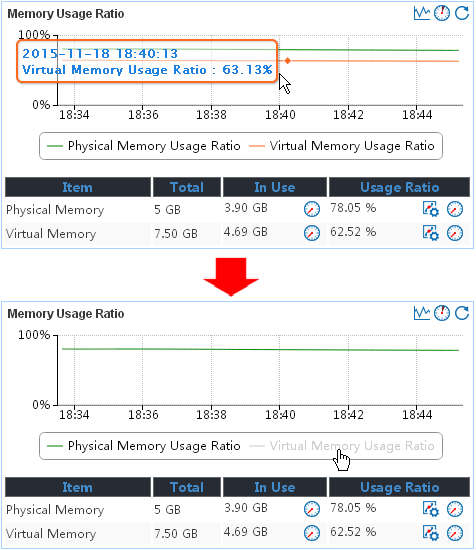This screenshot has height=550, width=476.
Task: Select the Item column header in top table
Action: pos(78,187)
